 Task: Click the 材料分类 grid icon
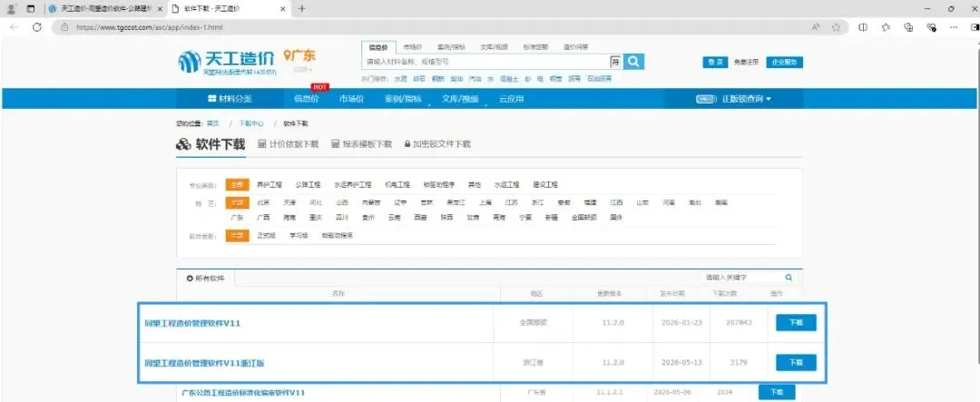[211, 99]
